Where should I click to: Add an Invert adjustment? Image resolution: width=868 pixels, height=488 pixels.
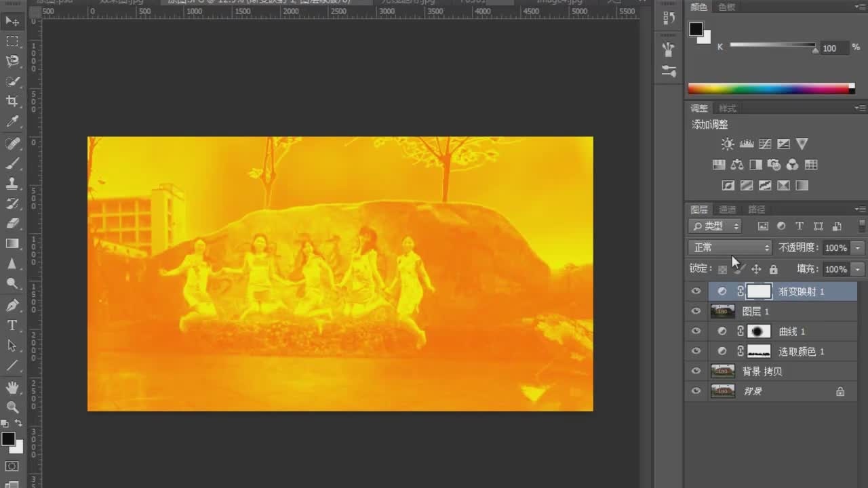728,185
